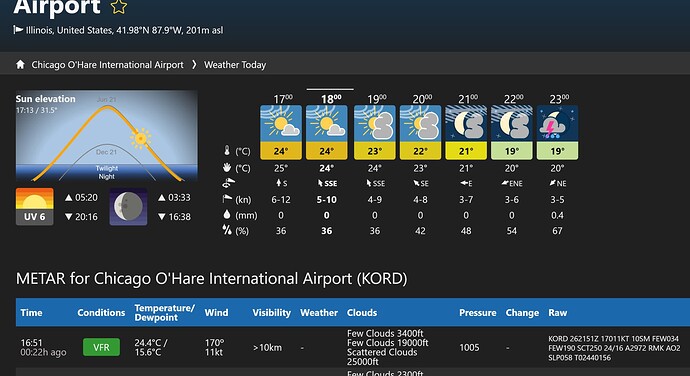Select the 18:00 hour column header
690x376 pixels.
coord(330,99)
